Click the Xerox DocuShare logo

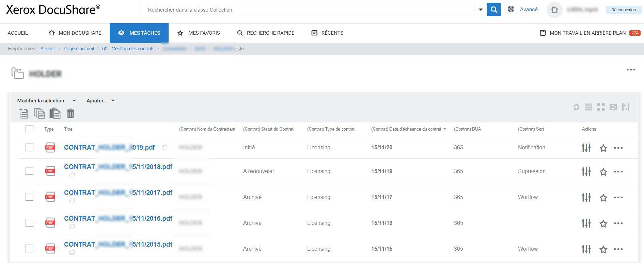[x=53, y=10]
